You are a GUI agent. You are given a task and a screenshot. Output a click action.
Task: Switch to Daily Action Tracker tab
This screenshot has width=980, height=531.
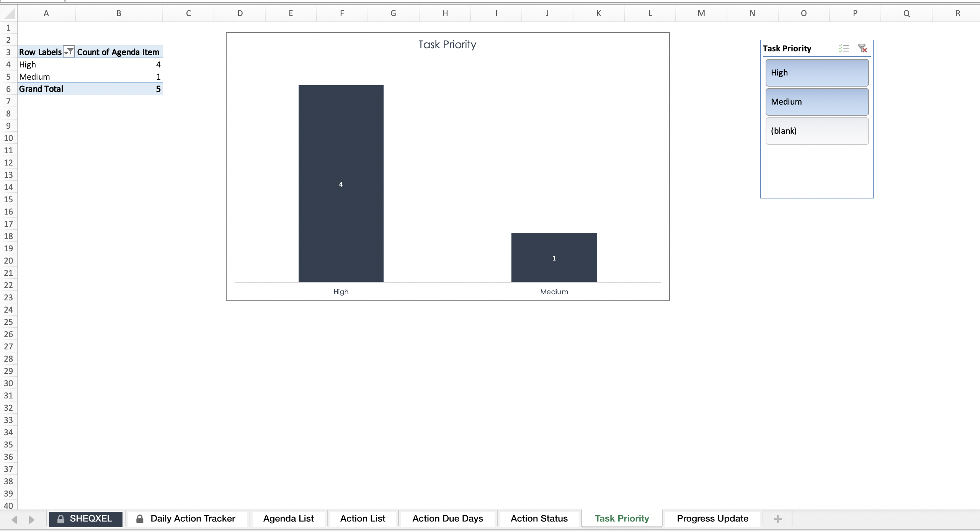tap(186, 518)
